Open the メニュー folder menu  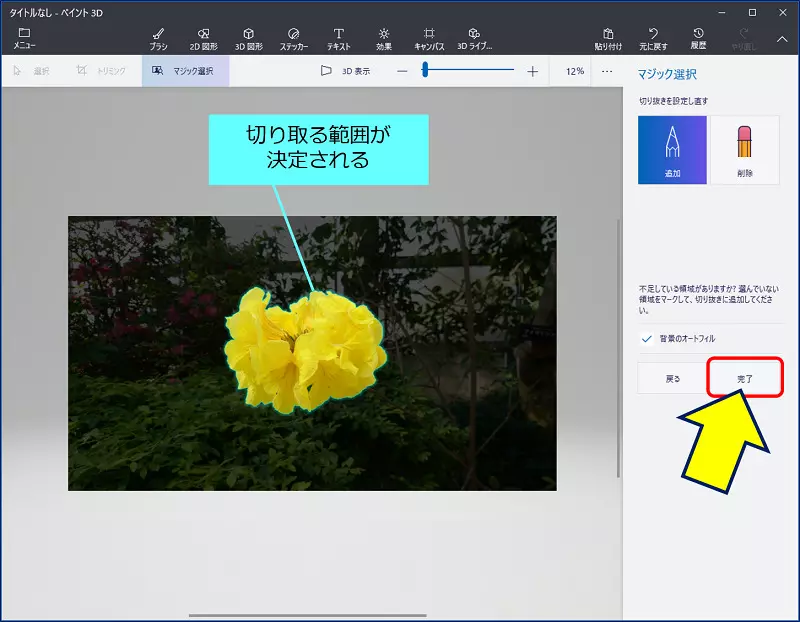coord(24,39)
